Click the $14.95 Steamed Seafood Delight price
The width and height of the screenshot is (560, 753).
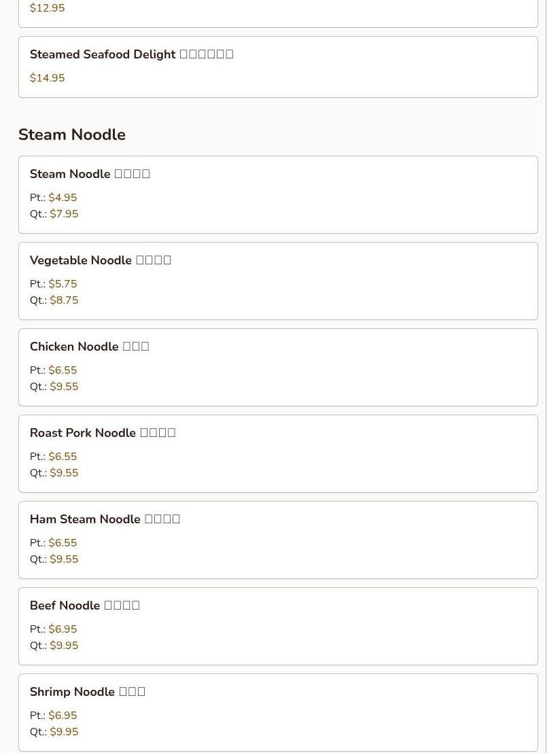pos(48,78)
